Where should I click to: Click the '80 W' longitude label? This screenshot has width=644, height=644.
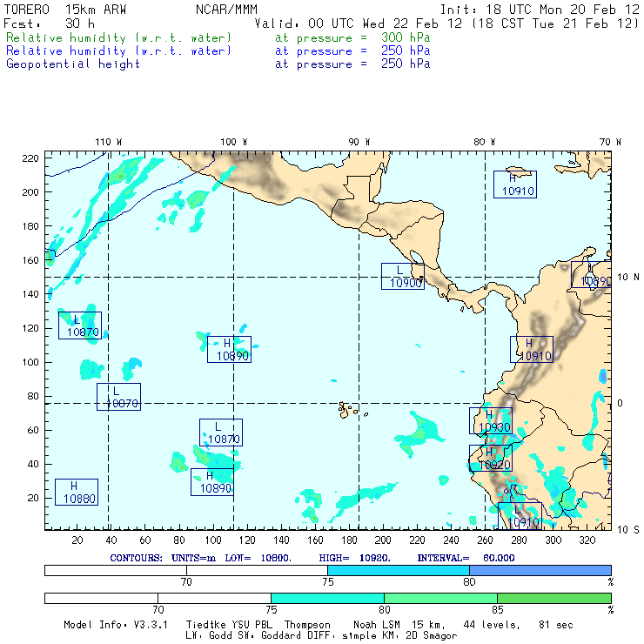tap(484, 142)
